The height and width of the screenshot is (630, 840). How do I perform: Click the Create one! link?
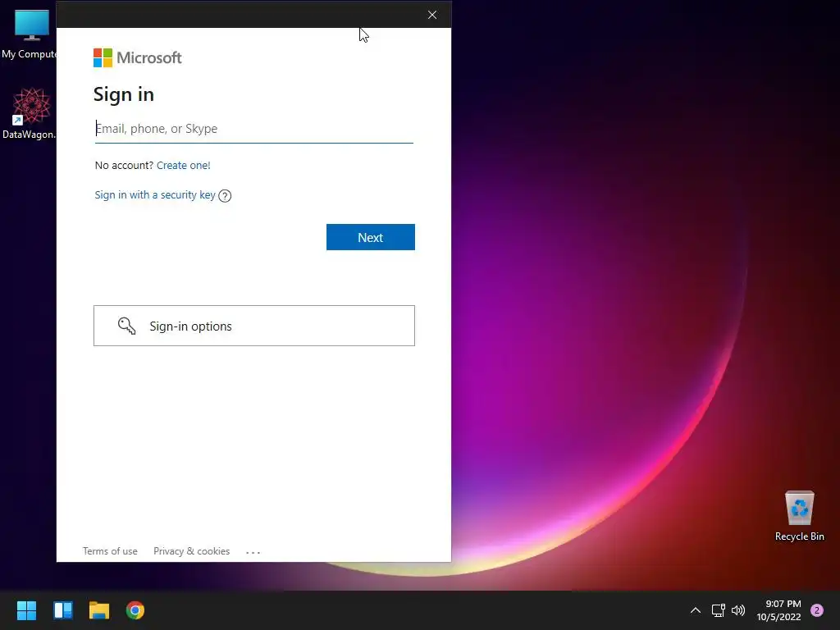[x=183, y=166]
